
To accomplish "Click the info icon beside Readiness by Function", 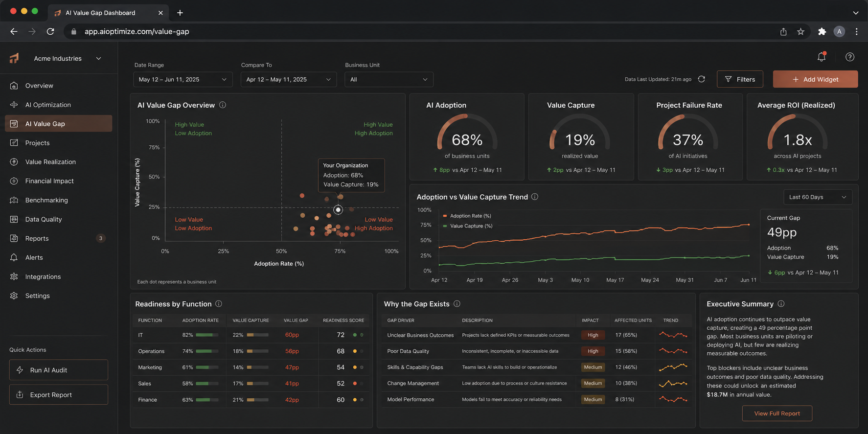I will [x=219, y=304].
